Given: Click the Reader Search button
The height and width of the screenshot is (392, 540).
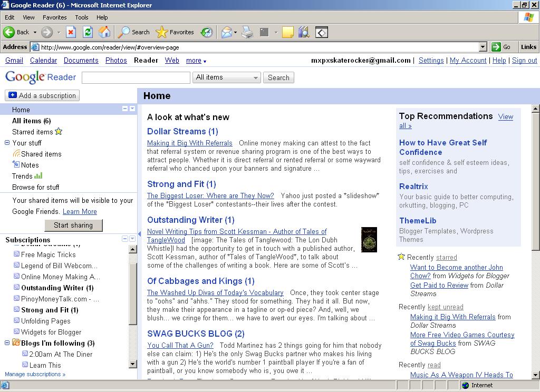Looking at the screenshot, I should click(x=278, y=77).
